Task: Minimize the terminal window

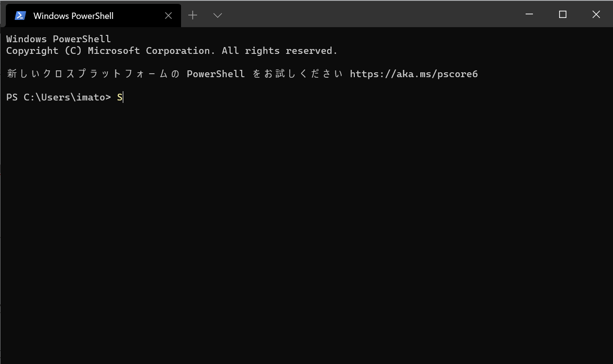Action: tap(529, 15)
